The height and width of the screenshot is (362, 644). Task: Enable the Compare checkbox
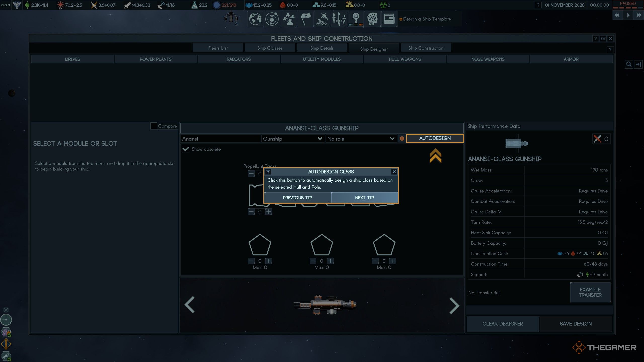click(153, 126)
